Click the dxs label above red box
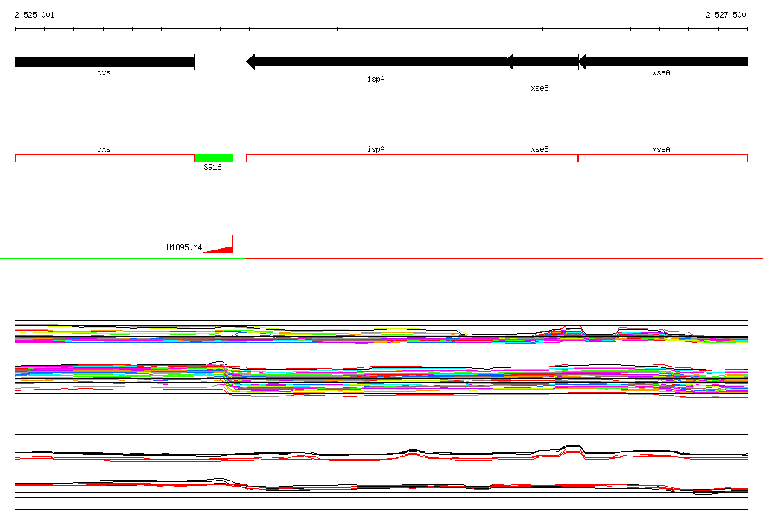 104,150
